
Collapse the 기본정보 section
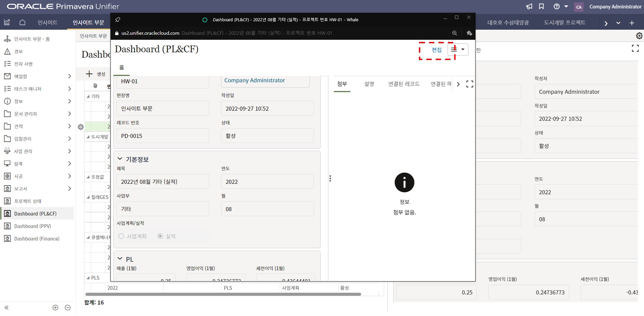tap(120, 159)
